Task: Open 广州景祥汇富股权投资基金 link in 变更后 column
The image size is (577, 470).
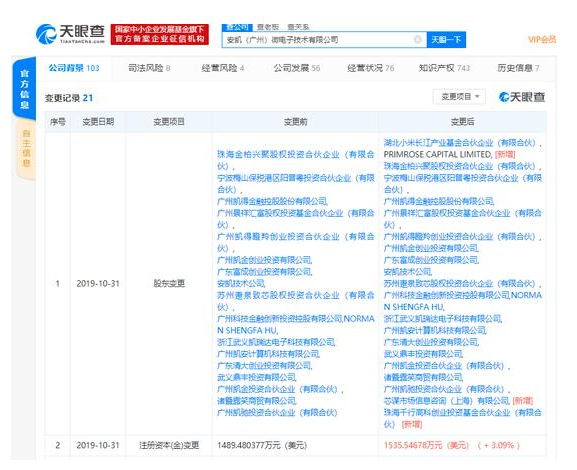Action: (463, 219)
